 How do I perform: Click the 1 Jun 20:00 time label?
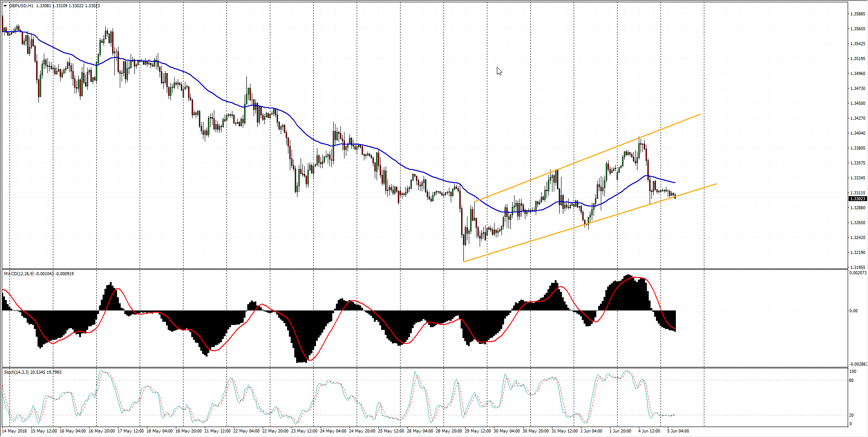(620, 431)
